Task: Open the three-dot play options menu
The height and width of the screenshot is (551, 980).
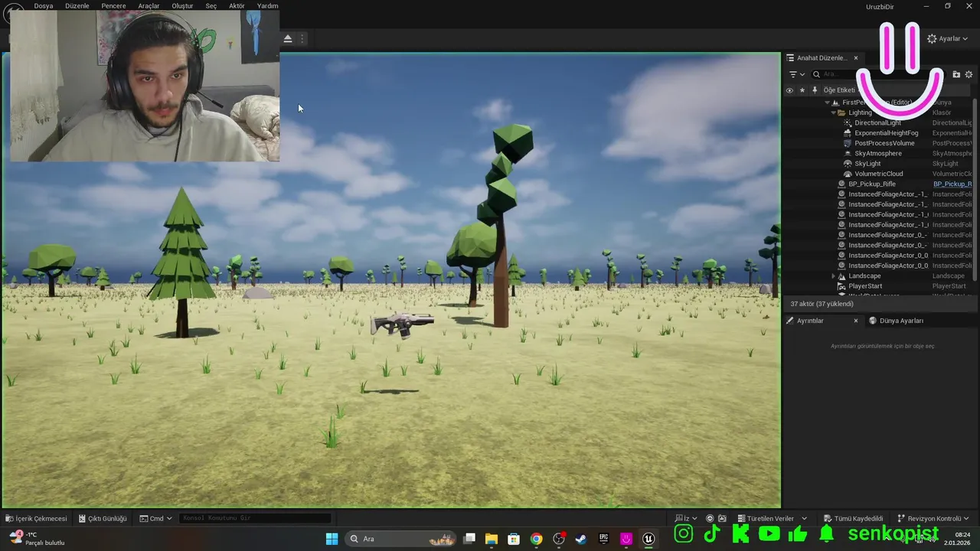Action: tap(302, 38)
